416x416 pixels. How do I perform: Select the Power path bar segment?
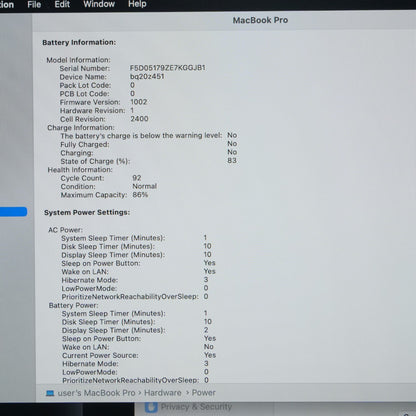204,393
